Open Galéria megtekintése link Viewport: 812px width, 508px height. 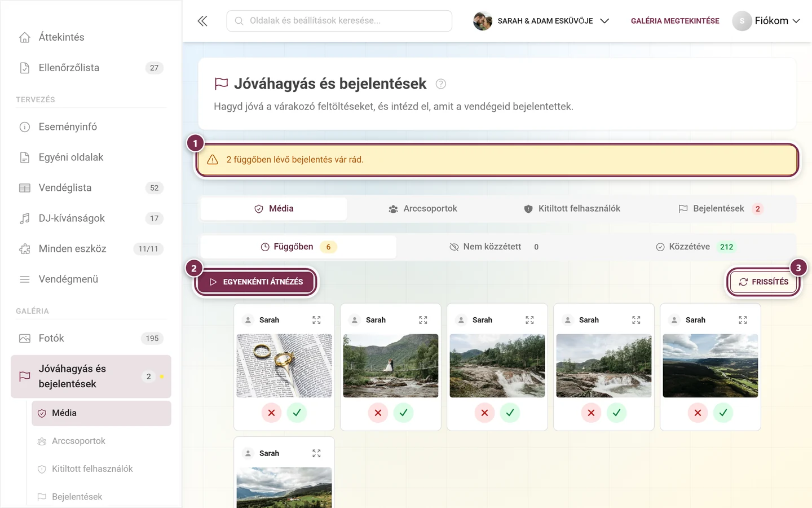pyautogui.click(x=675, y=21)
